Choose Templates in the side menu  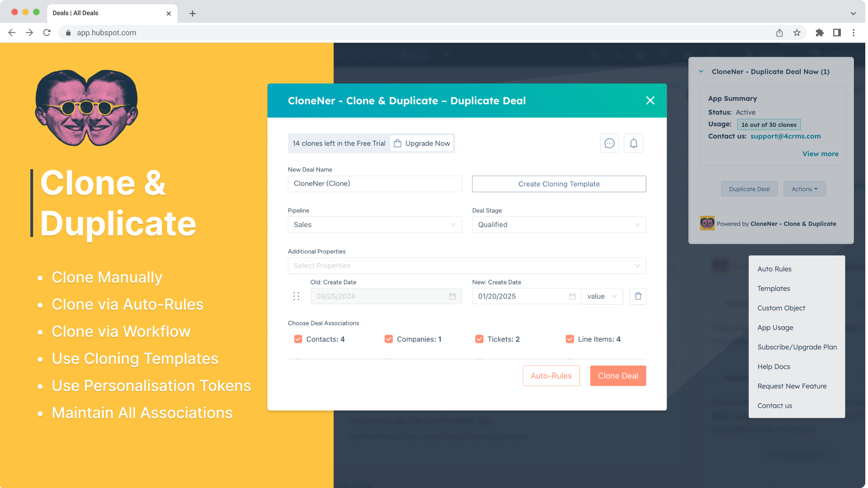773,288
